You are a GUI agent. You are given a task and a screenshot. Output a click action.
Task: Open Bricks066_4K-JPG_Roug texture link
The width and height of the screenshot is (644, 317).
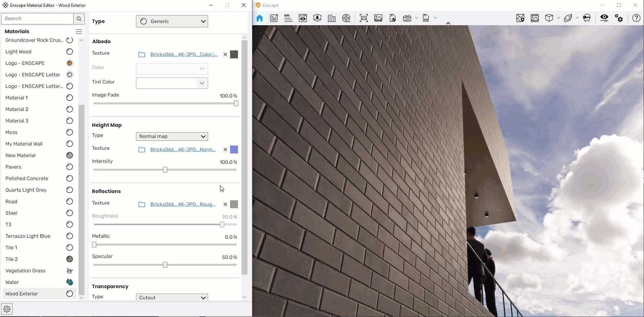[182, 204]
